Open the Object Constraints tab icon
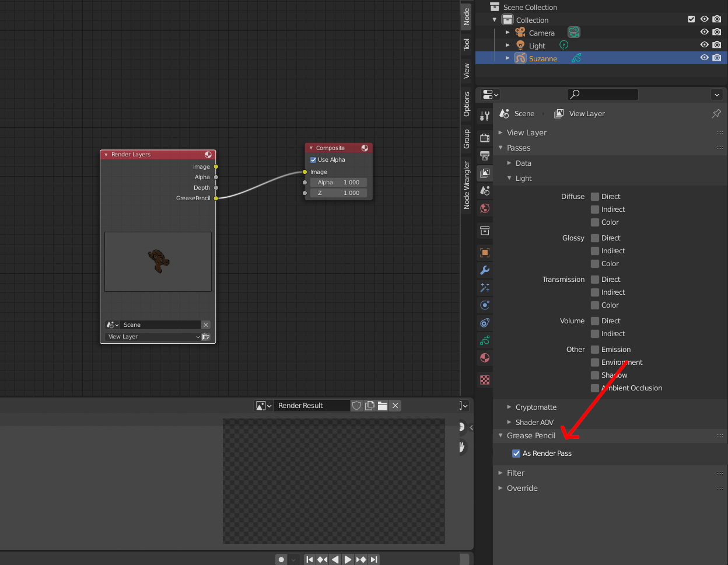The width and height of the screenshot is (728, 565). click(x=484, y=322)
